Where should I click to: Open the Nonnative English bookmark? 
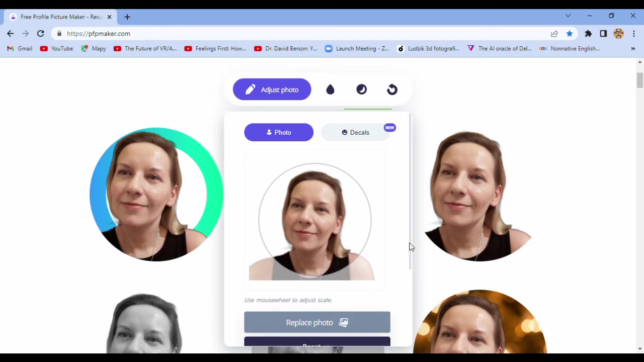click(570, 49)
